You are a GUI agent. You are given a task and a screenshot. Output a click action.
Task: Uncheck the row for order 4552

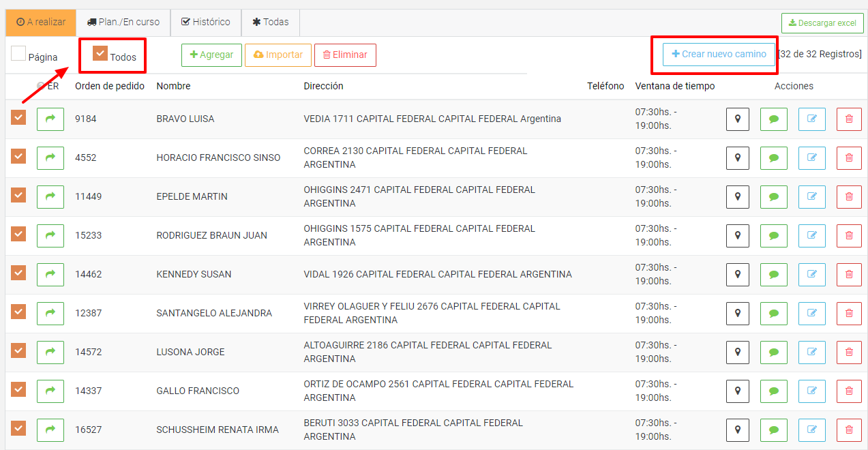point(18,157)
